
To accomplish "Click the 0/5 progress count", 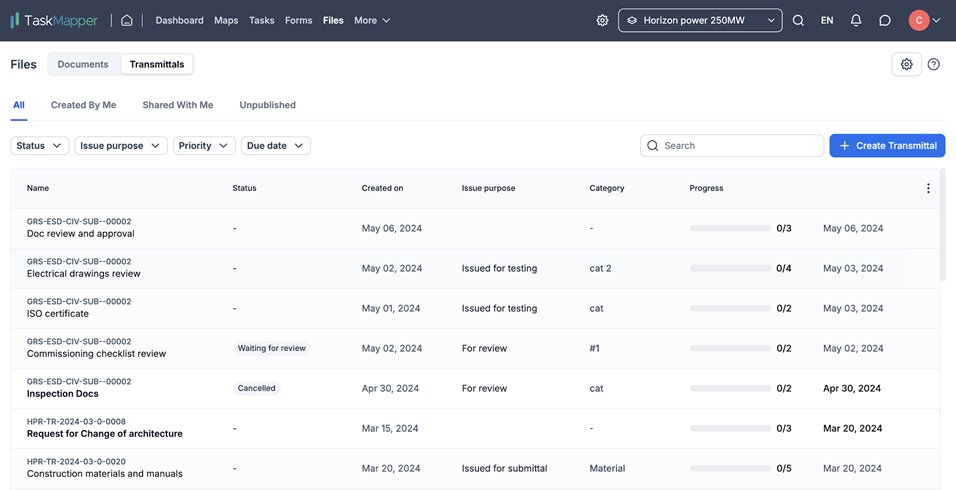I will [x=784, y=469].
